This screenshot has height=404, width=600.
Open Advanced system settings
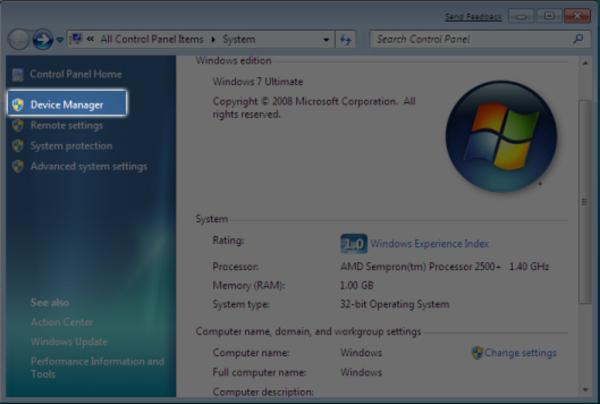click(x=88, y=167)
